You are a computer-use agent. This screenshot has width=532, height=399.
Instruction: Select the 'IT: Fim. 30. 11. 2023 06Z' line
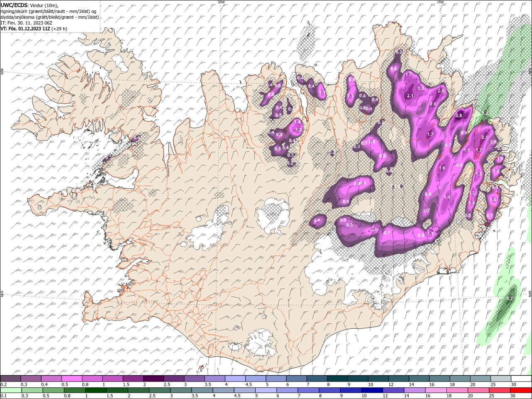coord(26,23)
